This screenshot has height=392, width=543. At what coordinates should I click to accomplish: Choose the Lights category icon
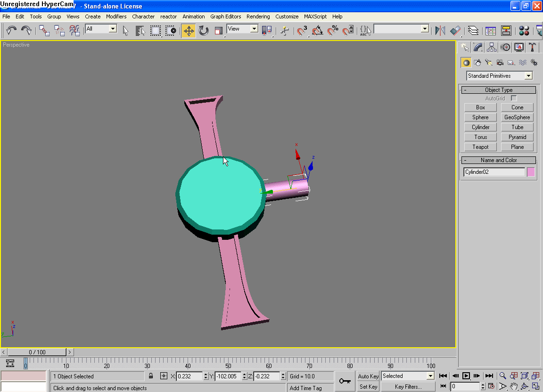[489, 63]
